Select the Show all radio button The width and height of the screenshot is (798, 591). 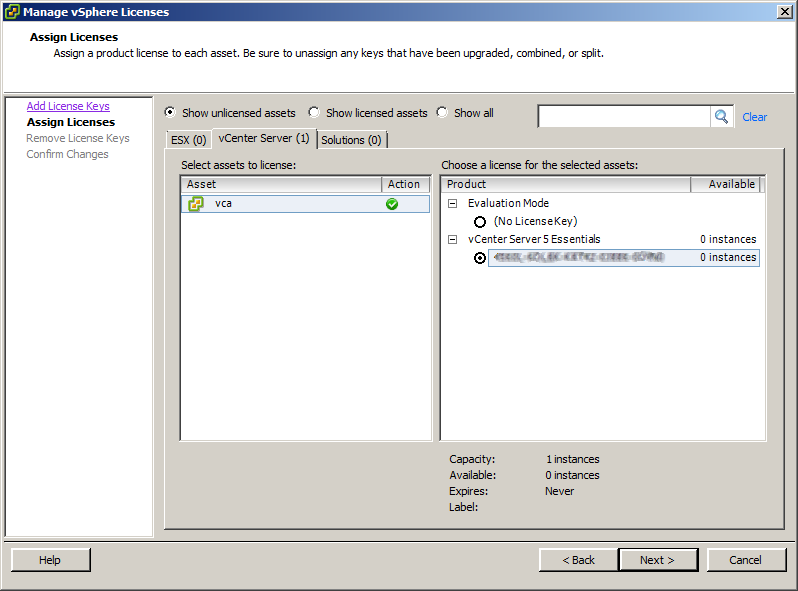[442, 112]
